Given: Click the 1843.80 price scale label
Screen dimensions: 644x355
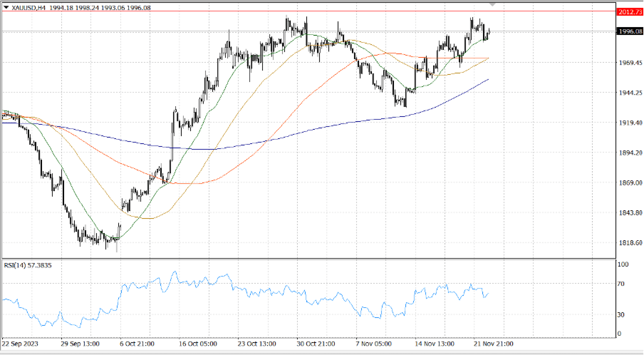Looking at the screenshot, I should [x=630, y=213].
